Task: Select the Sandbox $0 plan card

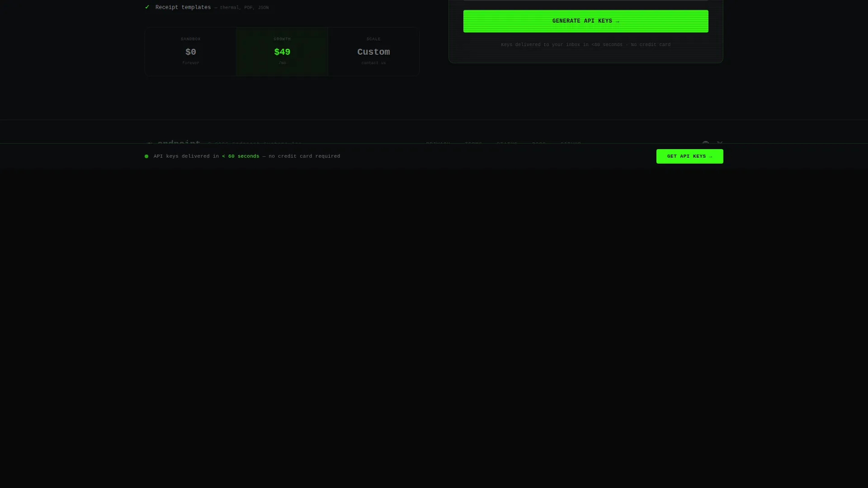Action: 191,52
